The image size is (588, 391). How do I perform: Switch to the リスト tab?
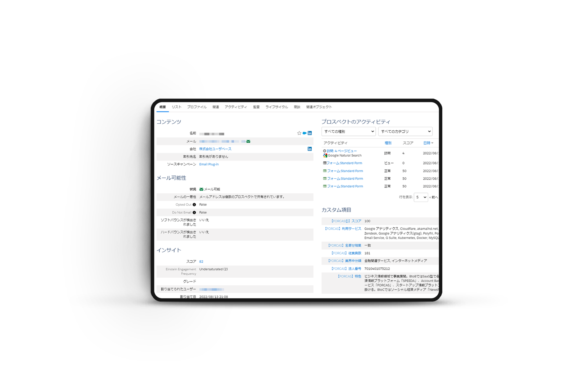176,107
